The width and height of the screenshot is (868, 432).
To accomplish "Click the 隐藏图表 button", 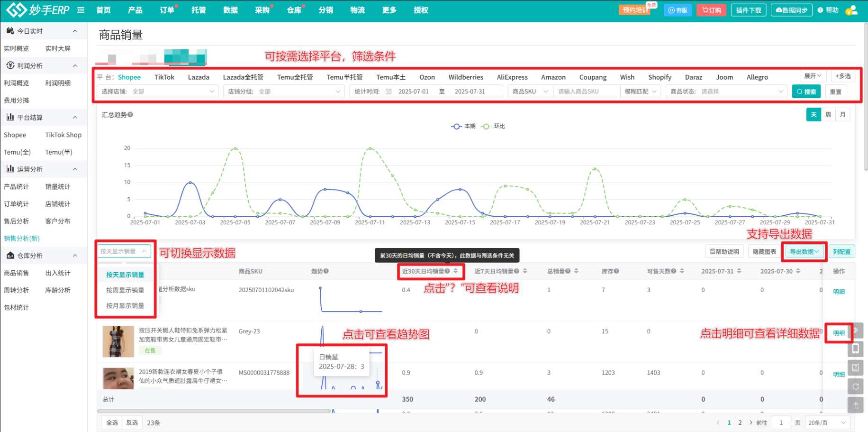I will (x=764, y=252).
